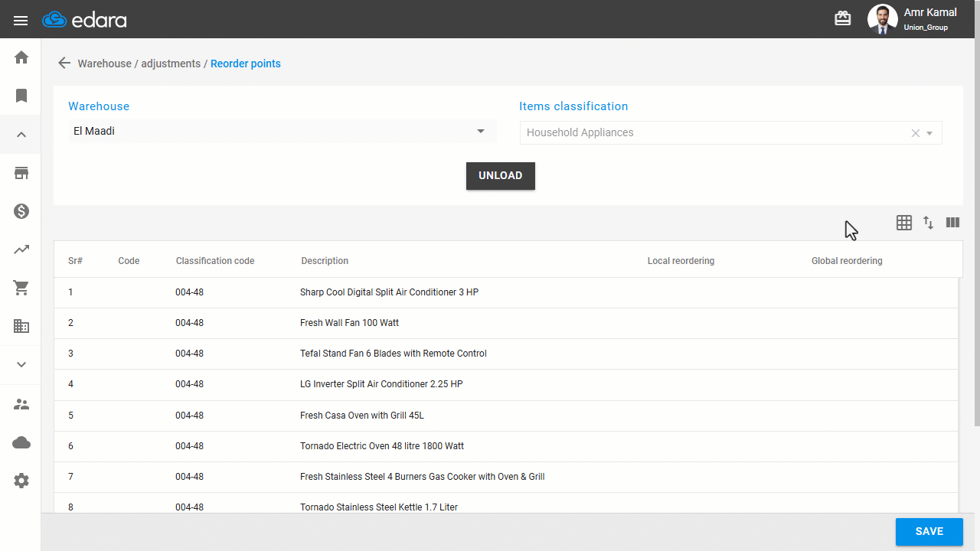Click the UNLOAD button
The height and width of the screenshot is (551, 980).
pos(501,176)
